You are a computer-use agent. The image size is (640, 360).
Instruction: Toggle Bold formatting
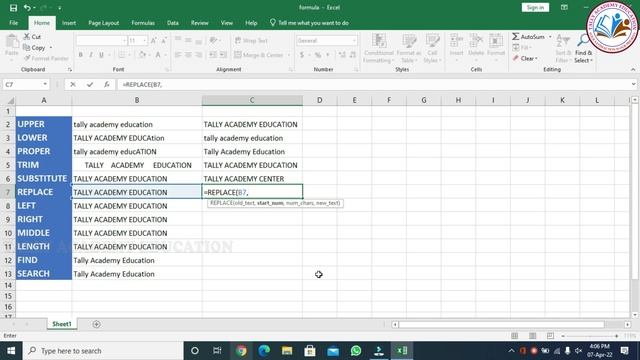(x=80, y=55)
